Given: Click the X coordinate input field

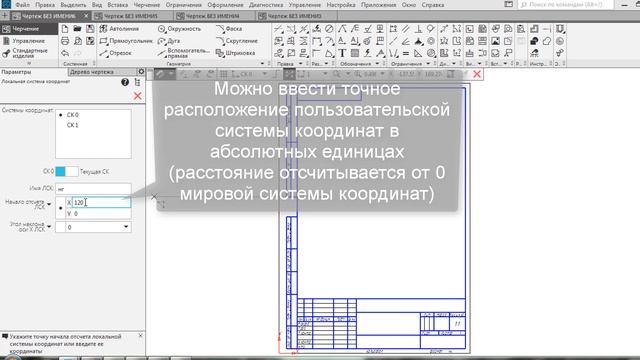Looking at the screenshot, I should coord(101,202).
